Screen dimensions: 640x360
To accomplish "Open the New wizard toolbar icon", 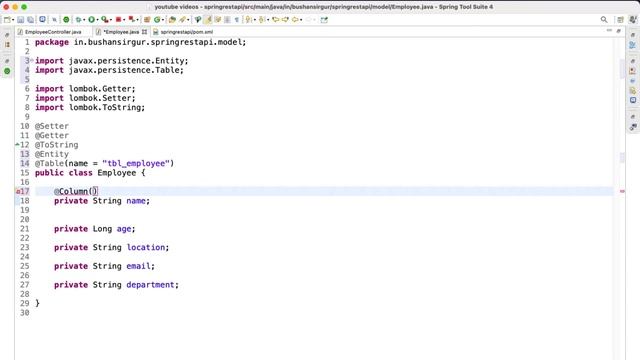I will coord(7,20).
